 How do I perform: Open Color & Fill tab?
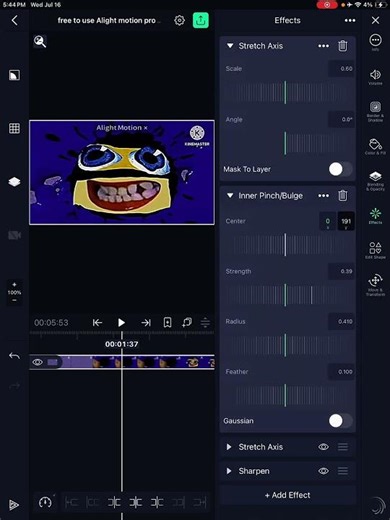point(375,147)
